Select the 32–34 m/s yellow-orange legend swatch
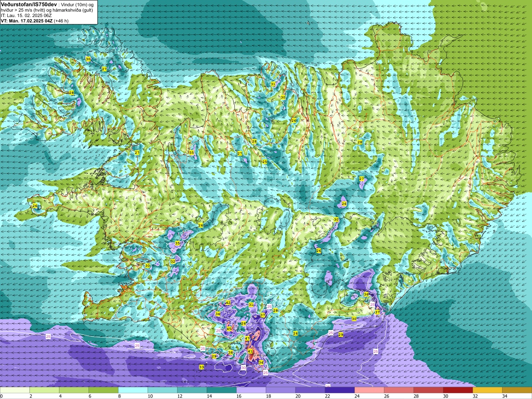Image resolution: width=532 pixels, height=399 pixels. [x=487, y=390]
